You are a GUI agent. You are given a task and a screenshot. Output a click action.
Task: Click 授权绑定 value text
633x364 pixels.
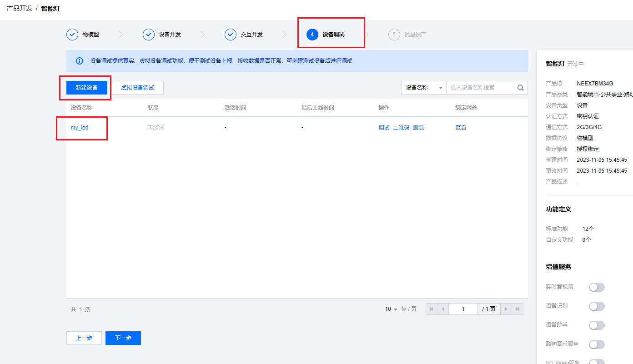[x=588, y=149]
